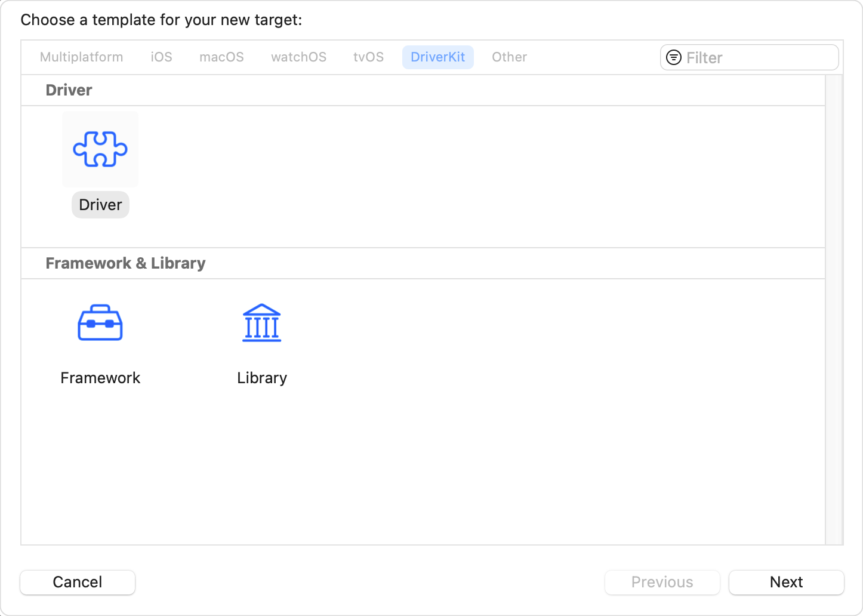
Task: Click the Framework template label
Action: coord(100,378)
